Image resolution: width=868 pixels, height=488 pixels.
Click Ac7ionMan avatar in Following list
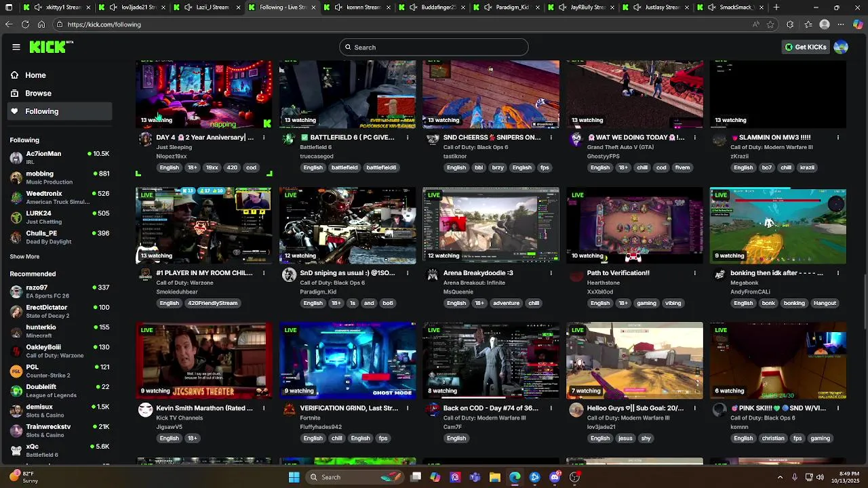pos(16,158)
